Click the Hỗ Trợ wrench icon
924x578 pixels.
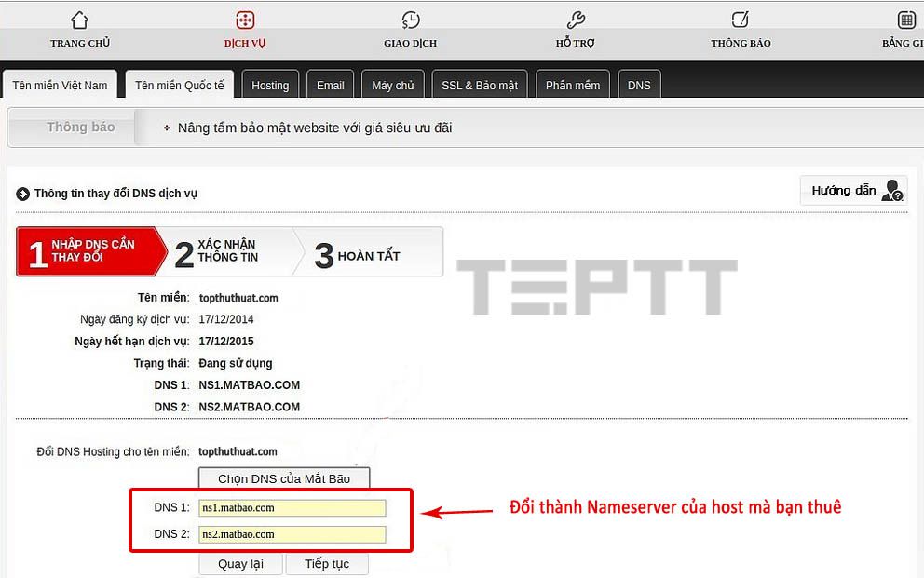click(575, 20)
